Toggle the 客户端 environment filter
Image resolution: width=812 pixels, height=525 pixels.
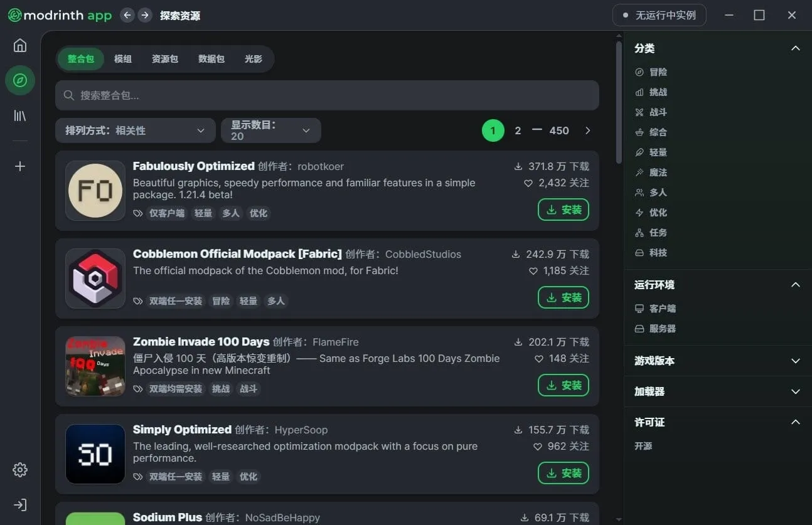click(x=655, y=309)
